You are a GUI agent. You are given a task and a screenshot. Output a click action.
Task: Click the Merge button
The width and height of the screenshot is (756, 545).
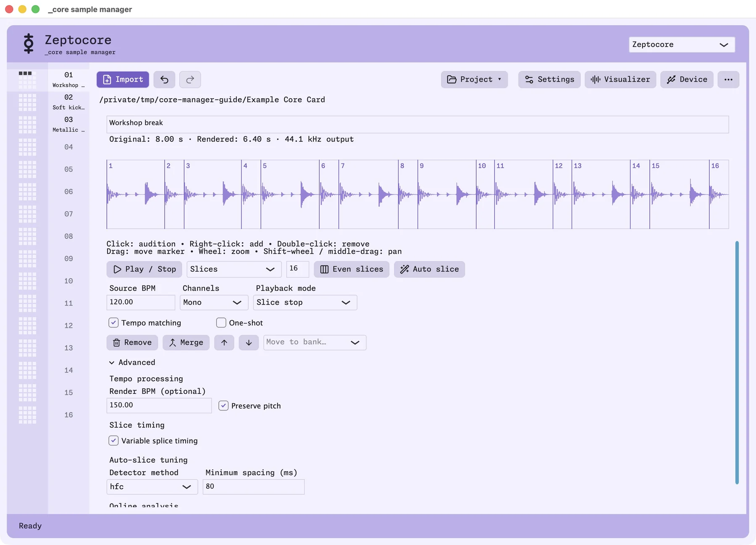(186, 343)
